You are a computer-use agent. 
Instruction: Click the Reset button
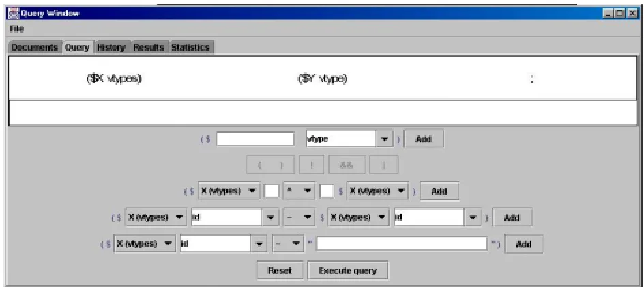(280, 270)
